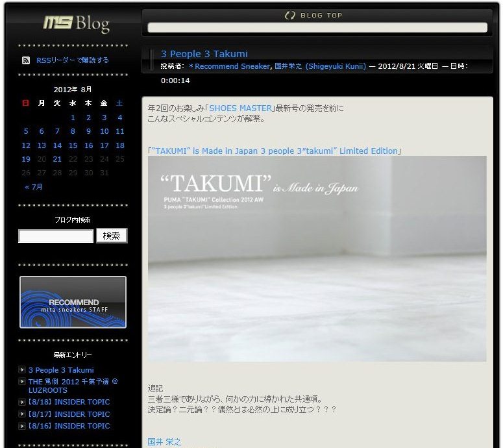This screenshot has width=503, height=448.
Task: Select calendar date 10
Action: [104, 131]
